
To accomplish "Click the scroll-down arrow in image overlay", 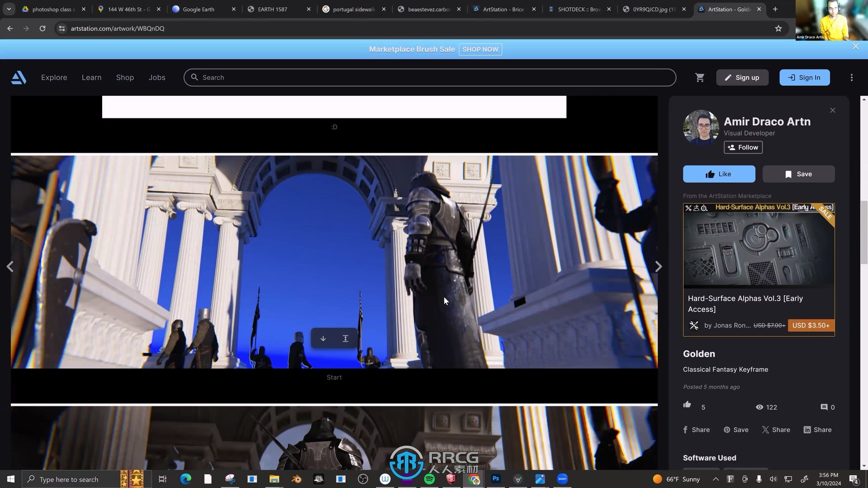I will tap(323, 338).
